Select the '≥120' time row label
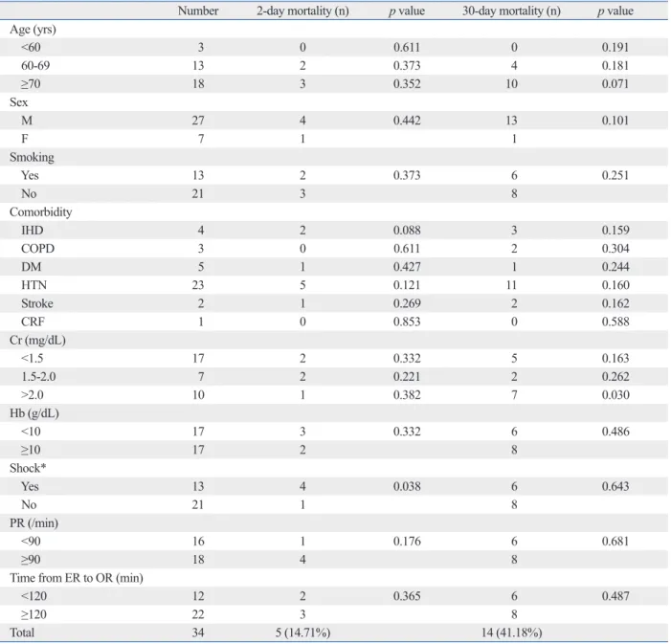Viewport: 671px width, 644px height. click(34, 614)
